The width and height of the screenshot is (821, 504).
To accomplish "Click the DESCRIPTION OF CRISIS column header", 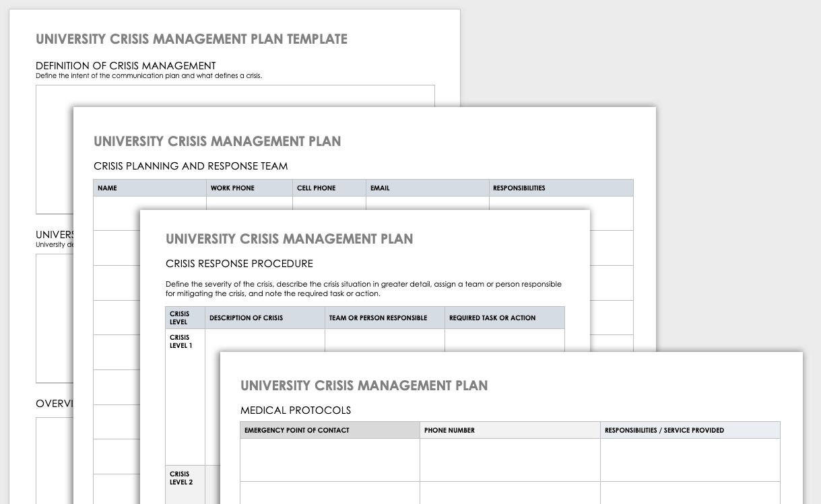I will [265, 318].
